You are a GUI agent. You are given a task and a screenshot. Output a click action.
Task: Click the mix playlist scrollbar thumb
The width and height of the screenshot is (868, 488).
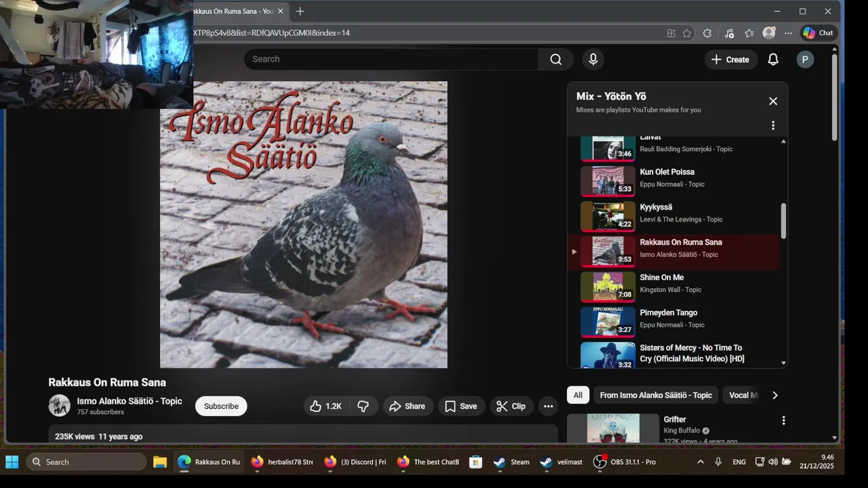[784, 221]
